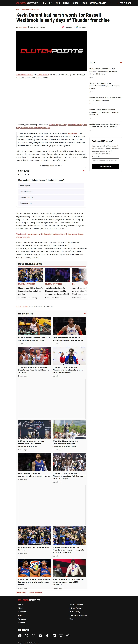Click the clutchest email address field

point(105,160)
